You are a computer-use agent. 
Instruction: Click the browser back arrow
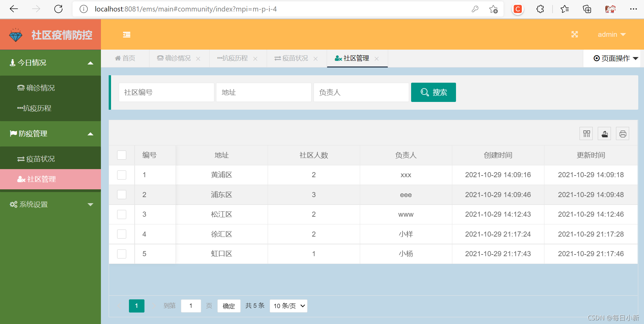(x=14, y=9)
